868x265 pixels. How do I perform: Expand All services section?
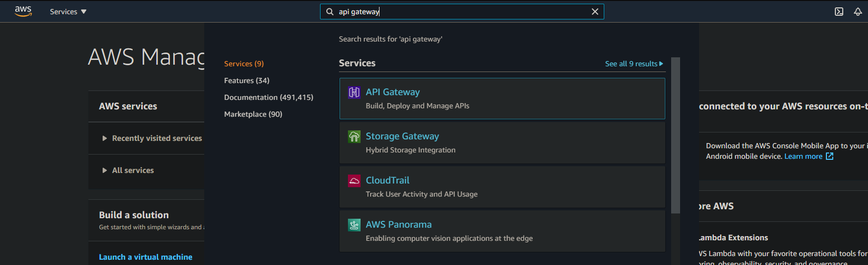128,170
